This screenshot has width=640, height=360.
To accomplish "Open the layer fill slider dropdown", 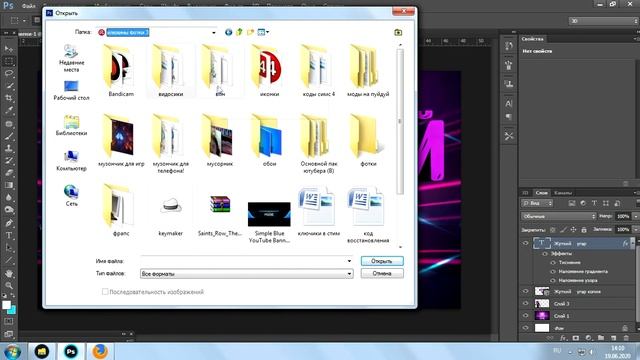I will (636, 229).
